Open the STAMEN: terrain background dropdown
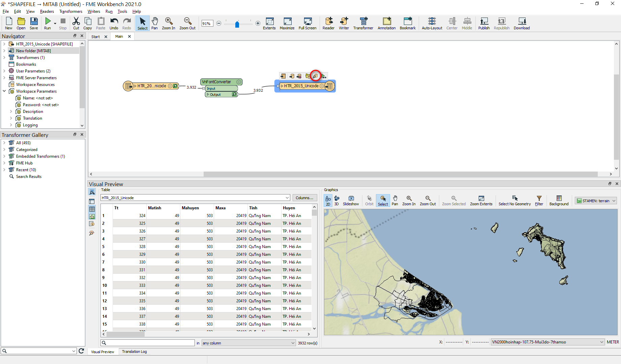The height and width of the screenshot is (364, 621). pyautogui.click(x=596, y=201)
